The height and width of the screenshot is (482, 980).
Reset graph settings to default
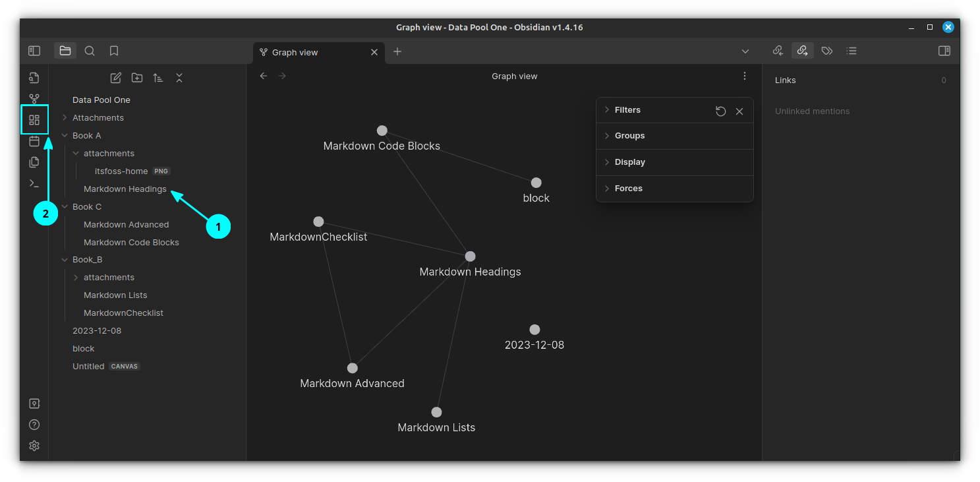720,111
